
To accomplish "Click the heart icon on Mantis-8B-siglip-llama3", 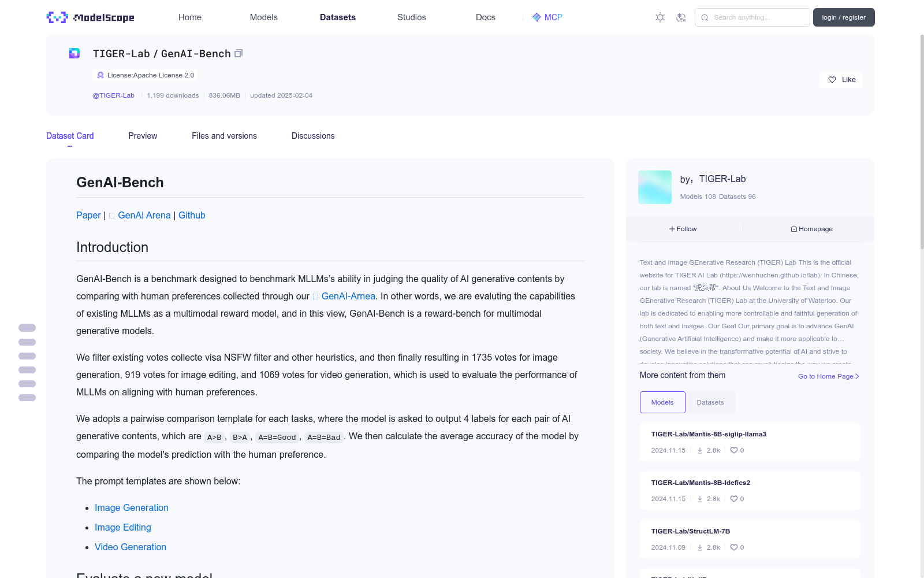I will [x=734, y=450].
